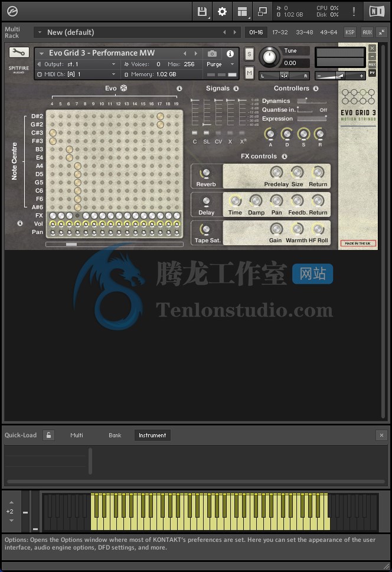Open MIDI Ch dropdown
Image resolution: width=392 pixels, height=572 pixels.
[x=77, y=74]
